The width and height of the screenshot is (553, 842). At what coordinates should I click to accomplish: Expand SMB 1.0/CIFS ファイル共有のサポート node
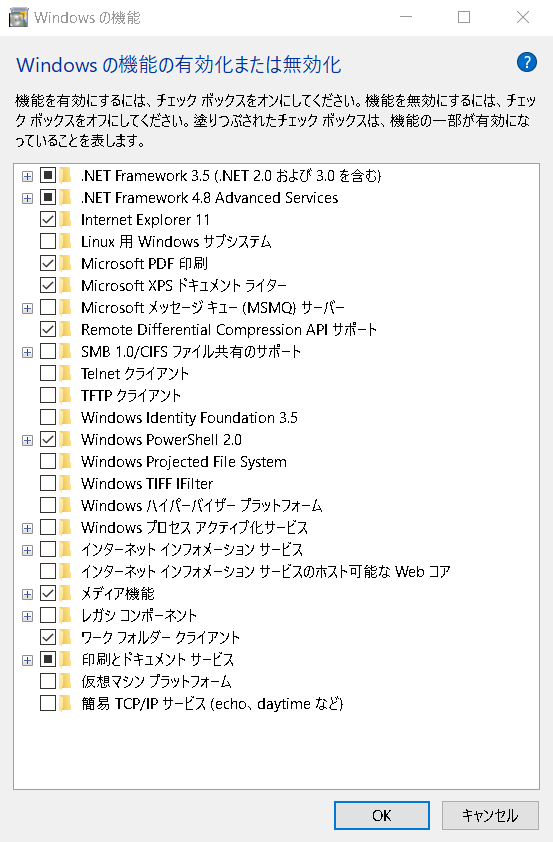coord(27,352)
